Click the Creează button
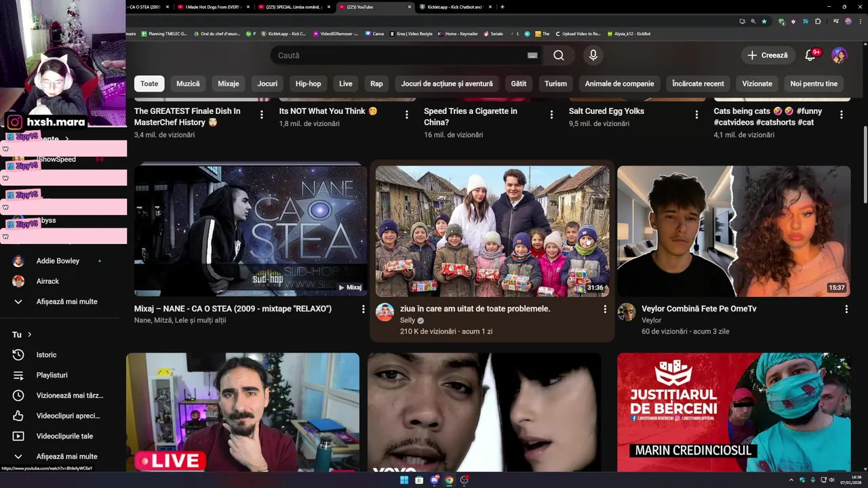Screen dimensions: 868x488 (768, 56)
